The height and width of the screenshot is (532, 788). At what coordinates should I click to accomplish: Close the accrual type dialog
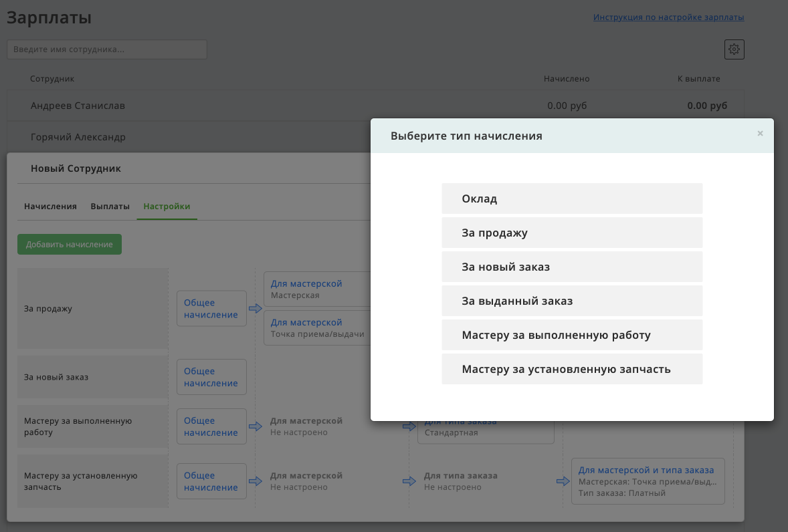coord(760,134)
